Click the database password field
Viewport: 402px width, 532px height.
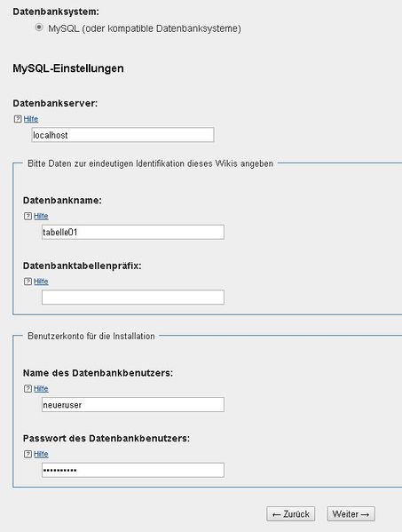(x=133, y=470)
